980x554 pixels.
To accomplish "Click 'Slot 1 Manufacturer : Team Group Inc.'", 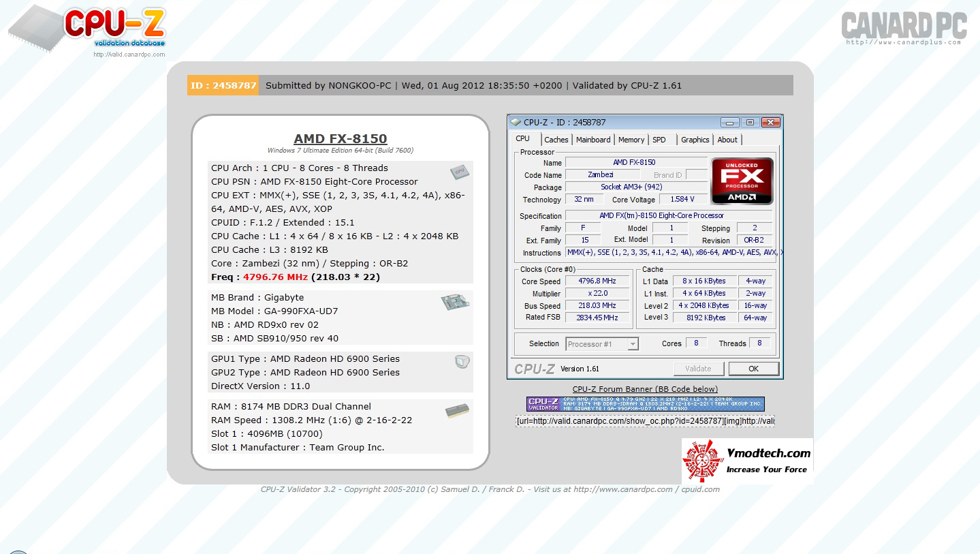I will 298,448.
